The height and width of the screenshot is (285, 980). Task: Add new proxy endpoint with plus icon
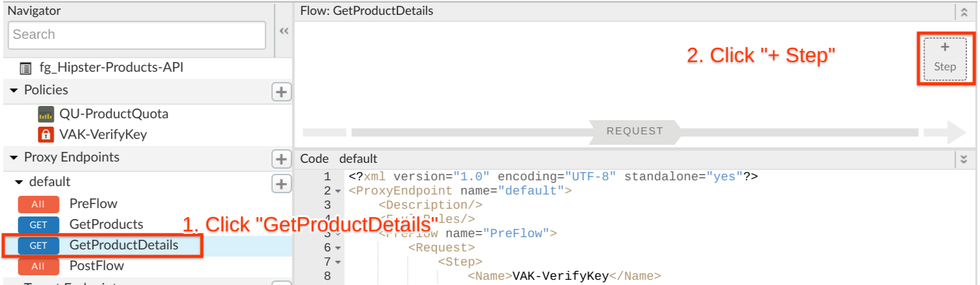coord(281,158)
